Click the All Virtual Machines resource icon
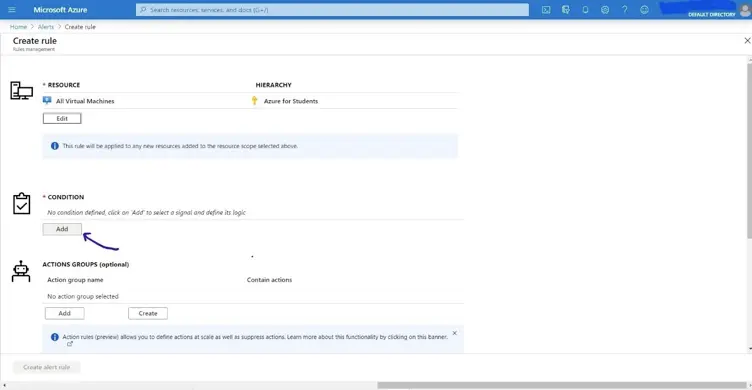 tap(47, 100)
